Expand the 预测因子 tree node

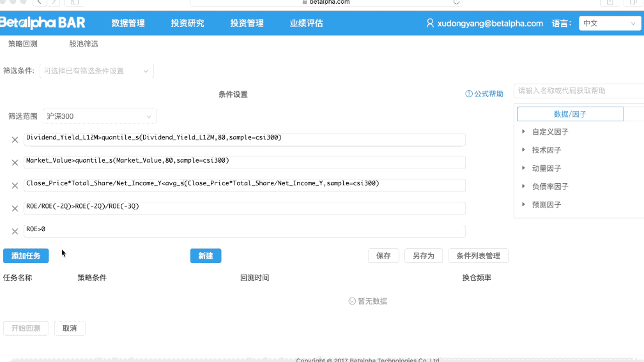point(523,204)
